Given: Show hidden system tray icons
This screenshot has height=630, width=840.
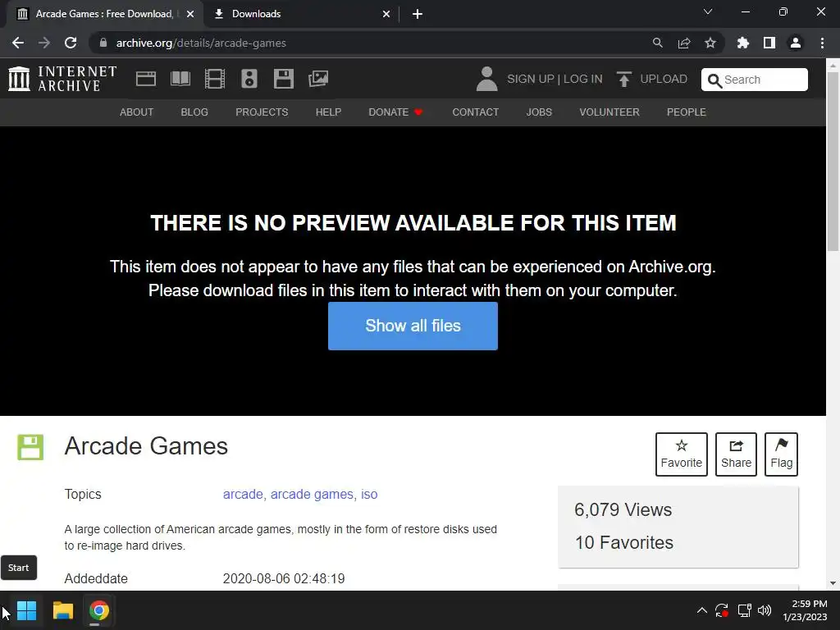Looking at the screenshot, I should [x=702, y=610].
